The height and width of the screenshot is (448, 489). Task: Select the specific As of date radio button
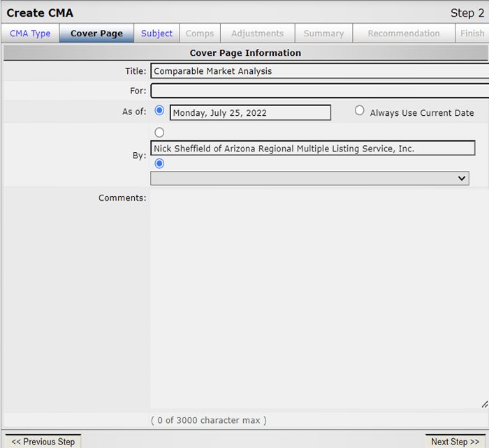tap(159, 110)
